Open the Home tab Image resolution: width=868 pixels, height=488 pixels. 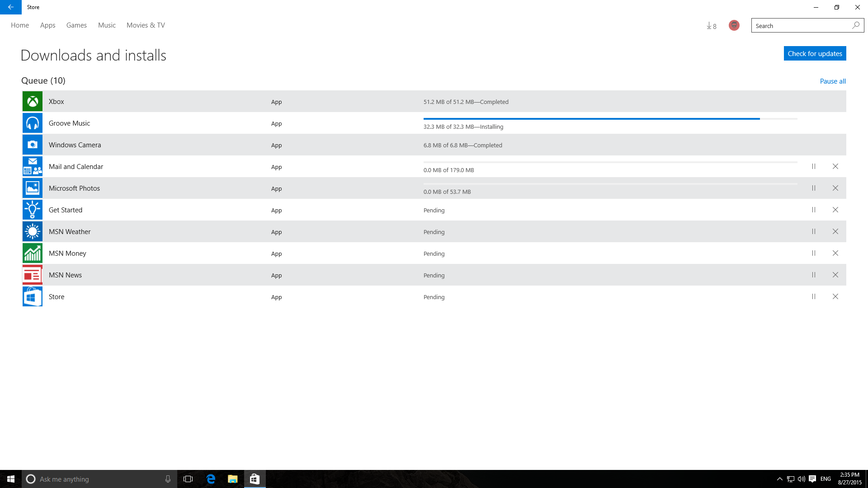pyautogui.click(x=20, y=25)
